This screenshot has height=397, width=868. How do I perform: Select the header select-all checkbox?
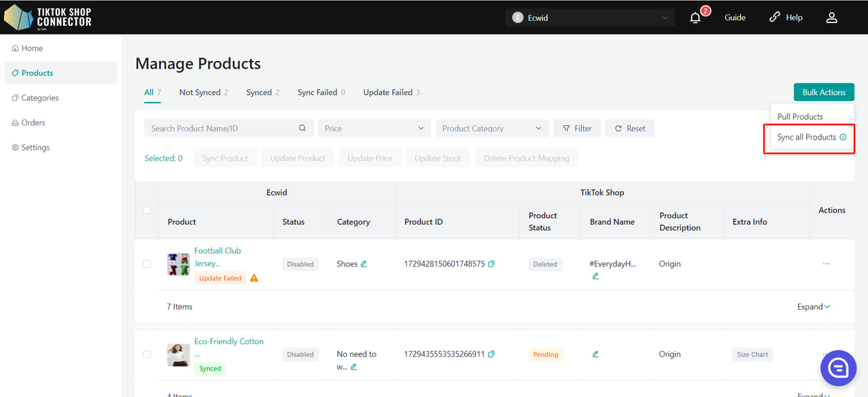click(x=146, y=210)
